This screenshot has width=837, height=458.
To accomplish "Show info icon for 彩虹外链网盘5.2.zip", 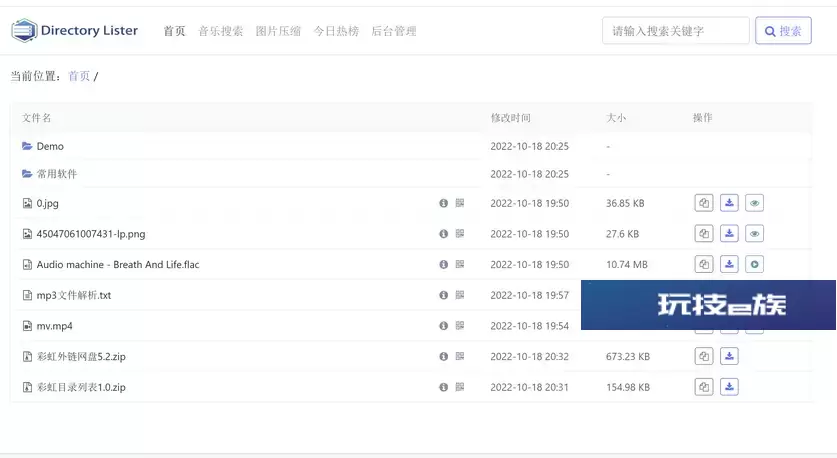I will click(443, 356).
